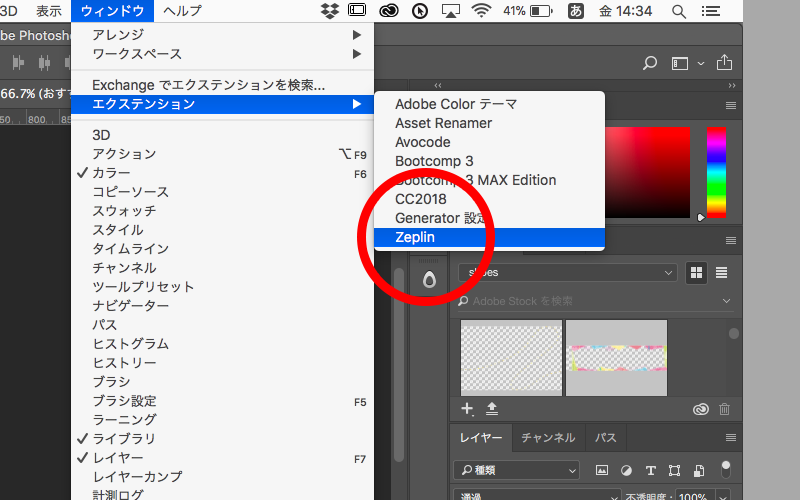
Task: Select Zeplin from the extensions submenu
Action: point(489,237)
